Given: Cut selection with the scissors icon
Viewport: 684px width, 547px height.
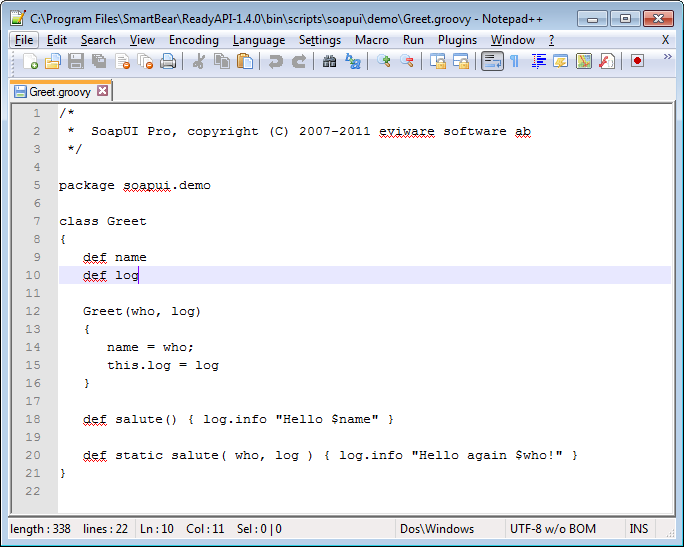Looking at the screenshot, I should (x=199, y=61).
